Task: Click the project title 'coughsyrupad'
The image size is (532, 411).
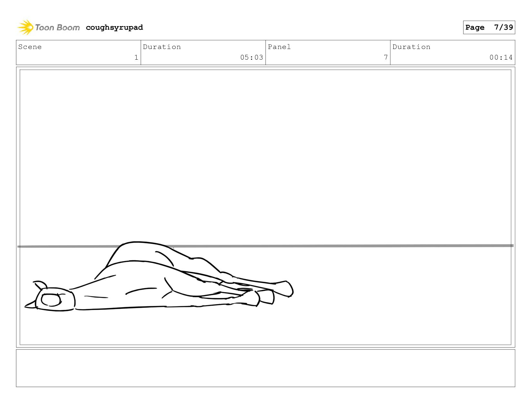Action: [x=114, y=28]
